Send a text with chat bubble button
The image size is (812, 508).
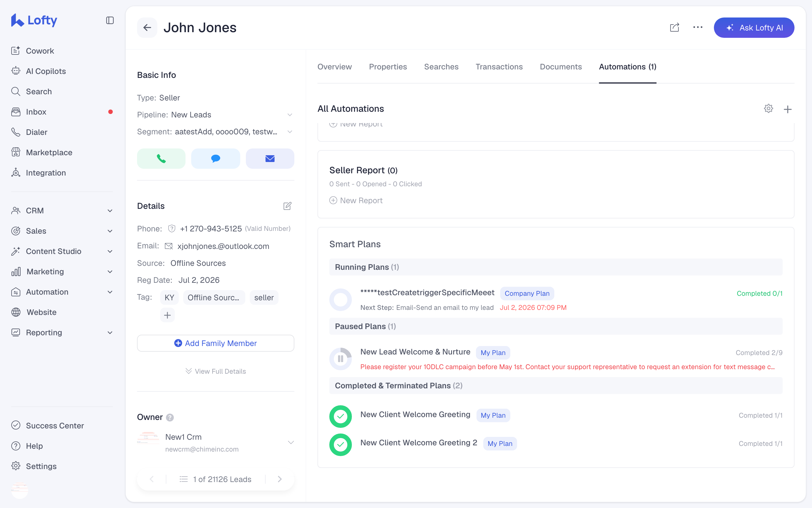point(215,159)
